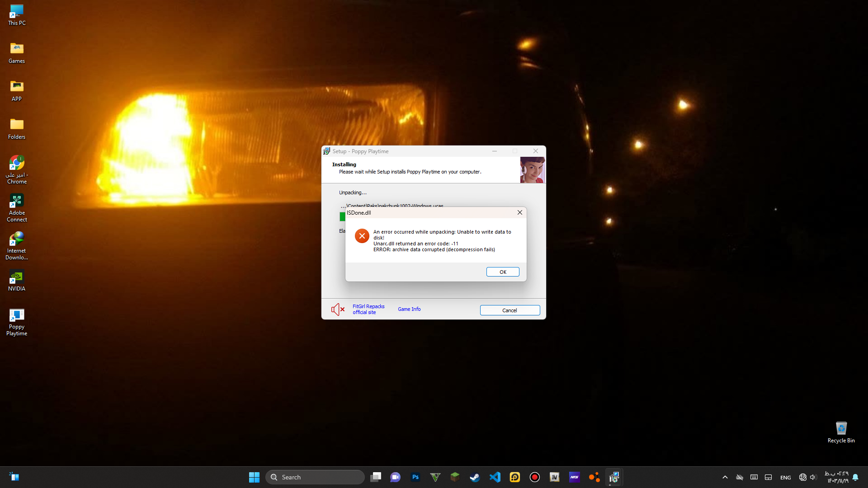Toggle the installer music mute speaker icon
Viewport: 868px width, 488px height.
337,310
